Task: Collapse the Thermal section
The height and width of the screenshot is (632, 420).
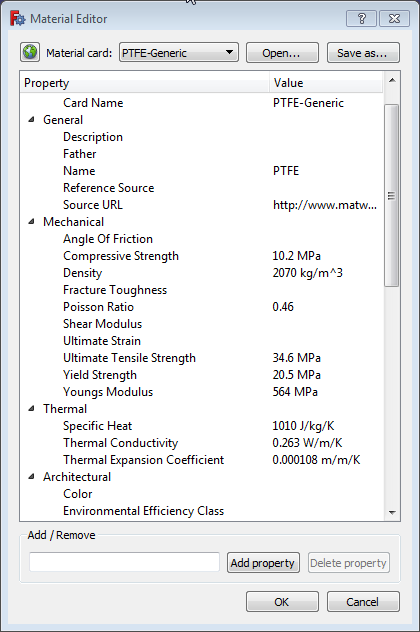Action: [x=31, y=409]
